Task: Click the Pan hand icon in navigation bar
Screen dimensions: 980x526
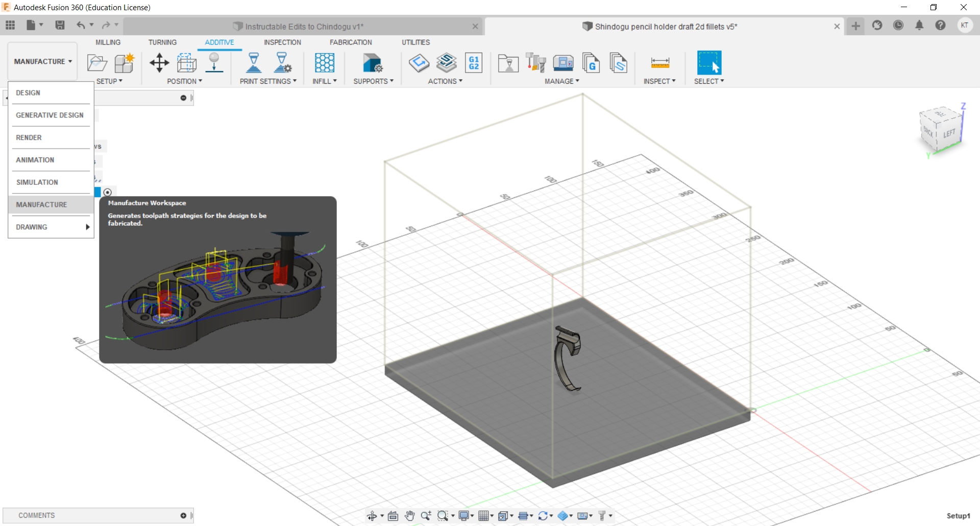Action: 409,516
